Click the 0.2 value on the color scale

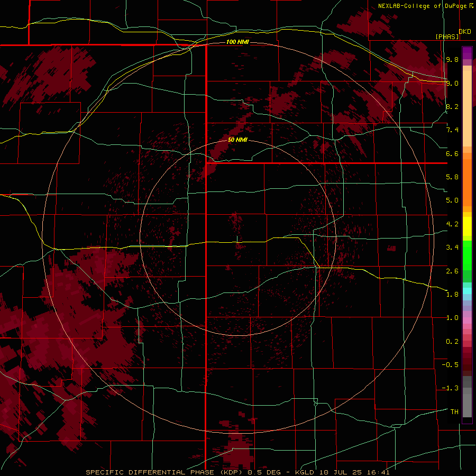(x=452, y=342)
